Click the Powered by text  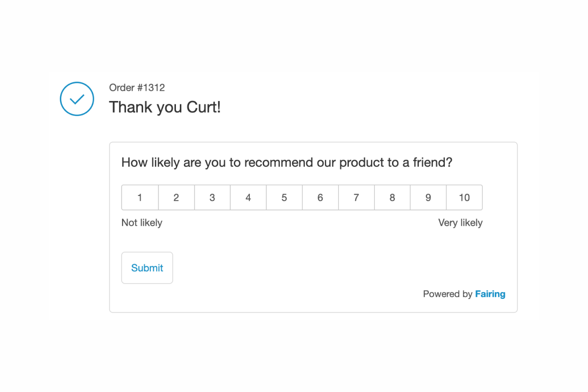pos(447,294)
